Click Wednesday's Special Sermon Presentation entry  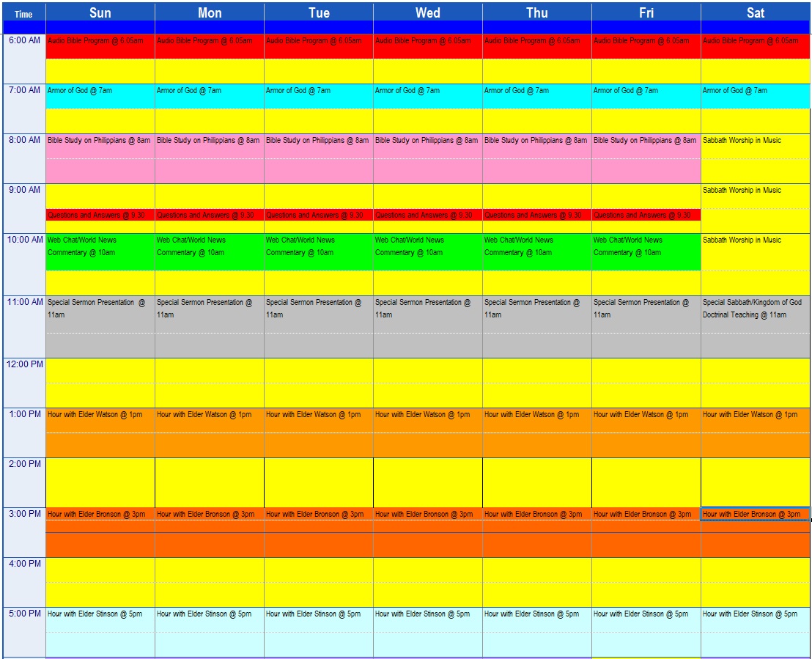click(428, 309)
